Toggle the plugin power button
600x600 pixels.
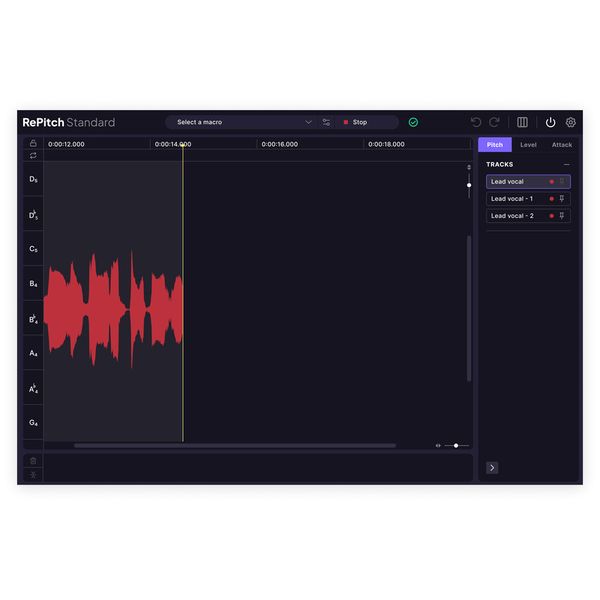point(550,122)
